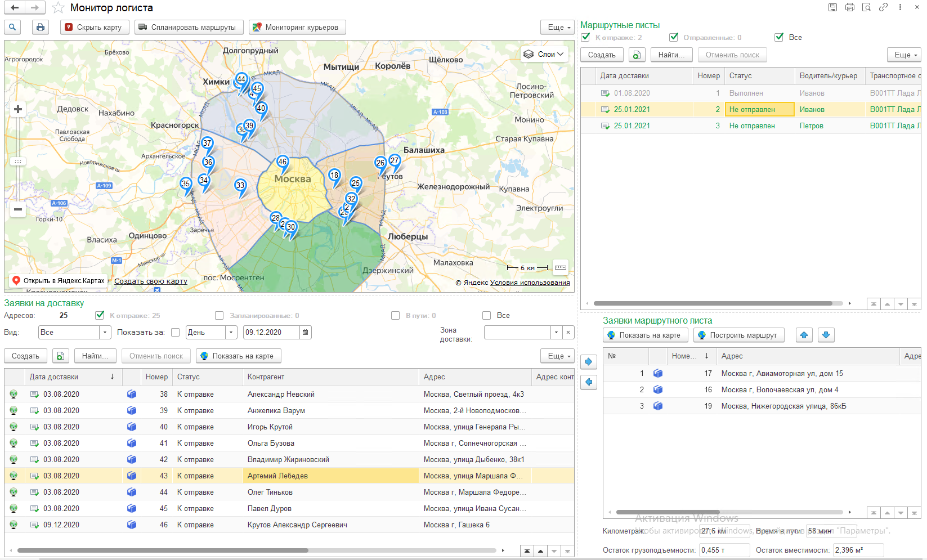Image resolution: width=927 pixels, height=560 pixels.
Task: Zoom out the map with minus button
Action: [x=18, y=209]
